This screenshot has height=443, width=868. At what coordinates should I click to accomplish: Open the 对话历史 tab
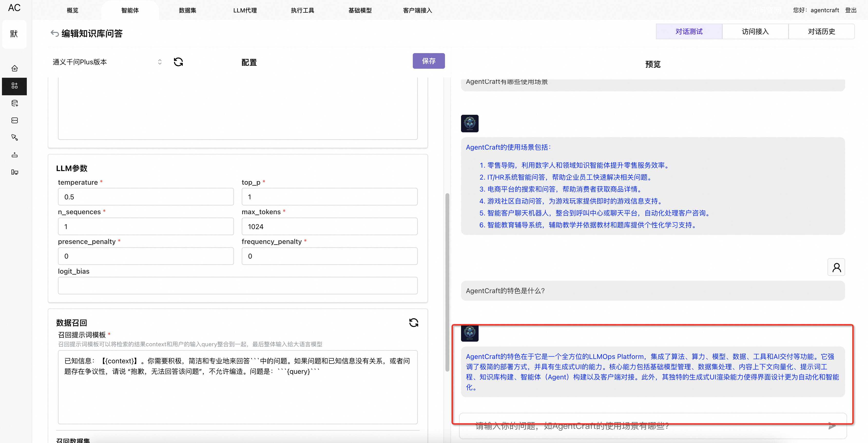(821, 31)
